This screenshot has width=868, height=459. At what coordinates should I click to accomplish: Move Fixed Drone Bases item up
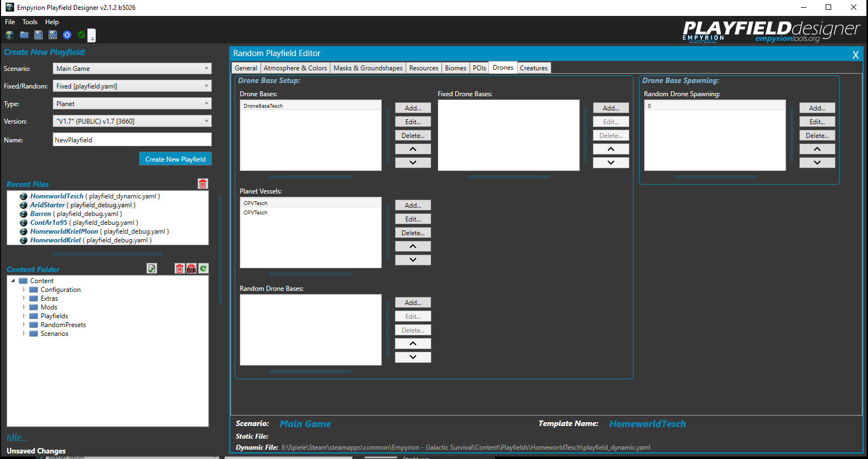tap(611, 149)
